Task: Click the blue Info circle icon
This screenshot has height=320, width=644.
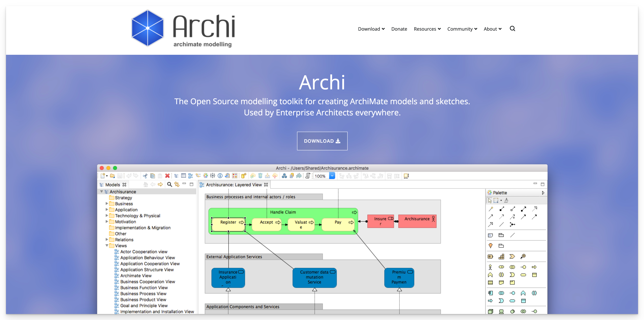Action: [220, 176]
